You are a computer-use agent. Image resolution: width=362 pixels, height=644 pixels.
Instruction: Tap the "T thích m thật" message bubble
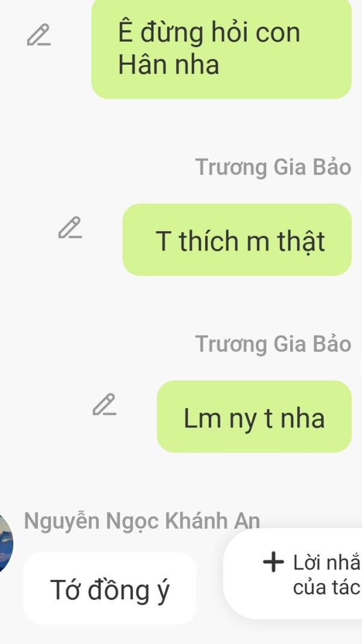click(x=237, y=240)
